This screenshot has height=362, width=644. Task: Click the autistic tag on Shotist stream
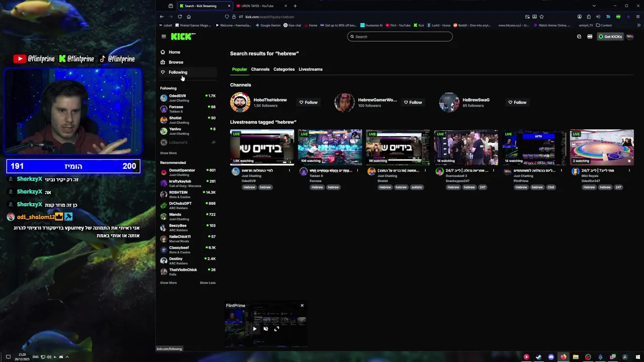click(417, 187)
